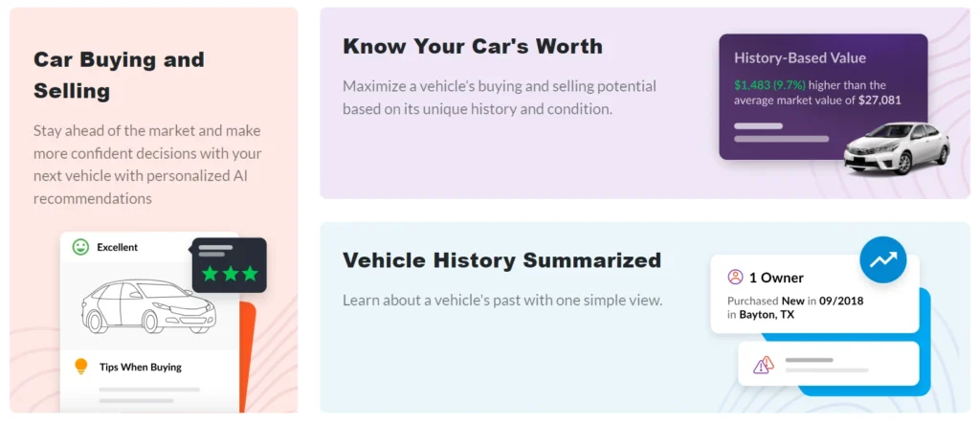980x425 pixels.
Task: Click the Tips When Buying label
Action: pyautogui.click(x=140, y=367)
